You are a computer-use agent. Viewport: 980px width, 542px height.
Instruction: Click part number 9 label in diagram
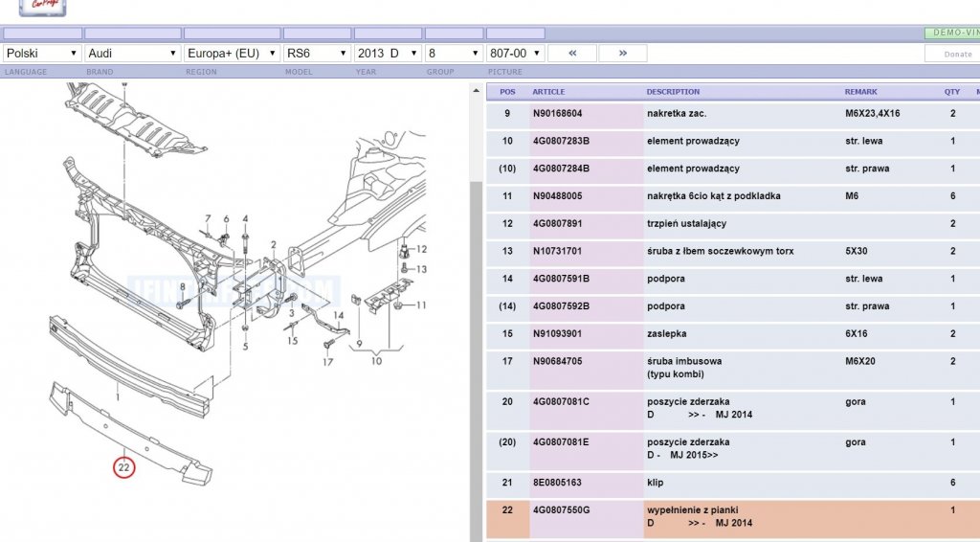[x=360, y=343]
